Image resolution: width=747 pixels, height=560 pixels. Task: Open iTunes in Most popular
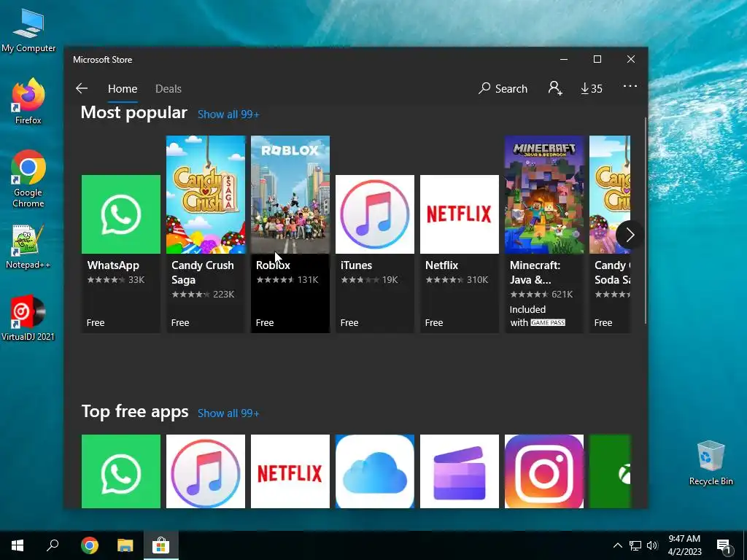pyautogui.click(x=375, y=254)
